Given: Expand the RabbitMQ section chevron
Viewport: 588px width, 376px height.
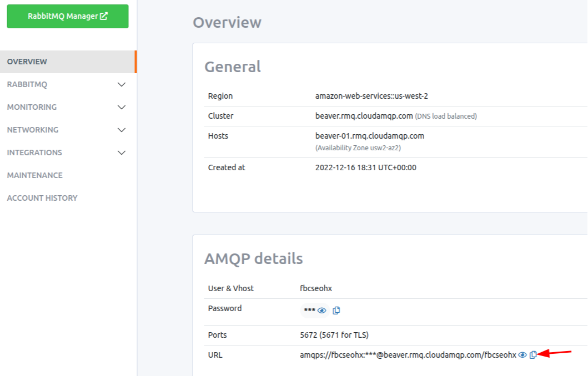Looking at the screenshot, I should pos(122,85).
